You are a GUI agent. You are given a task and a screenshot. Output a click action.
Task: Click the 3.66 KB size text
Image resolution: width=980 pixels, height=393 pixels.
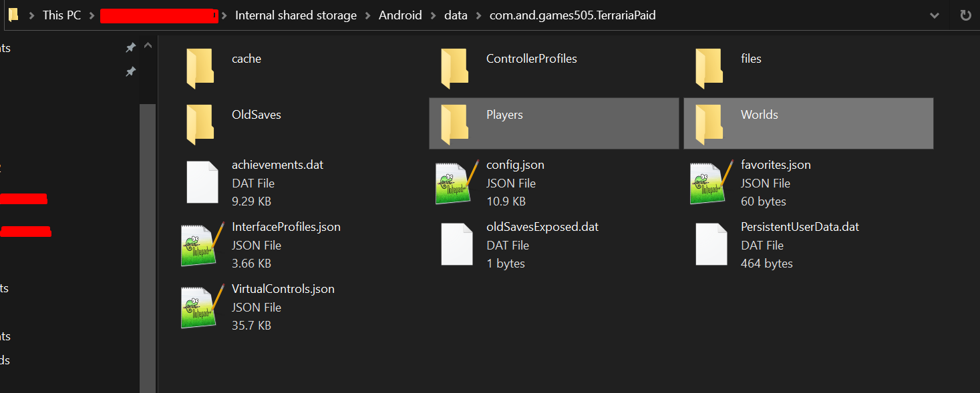[x=251, y=263]
